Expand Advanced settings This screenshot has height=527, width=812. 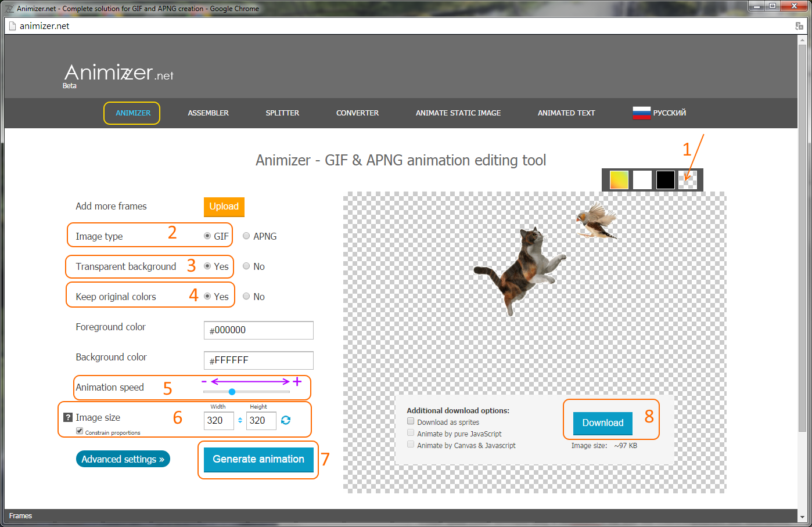(123, 459)
